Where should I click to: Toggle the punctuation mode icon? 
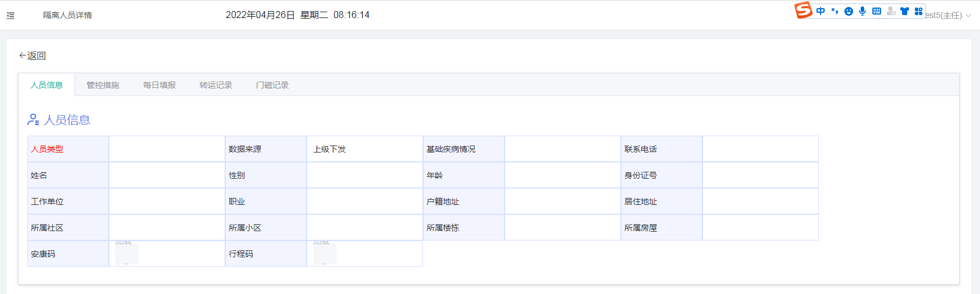pyautogui.click(x=835, y=11)
